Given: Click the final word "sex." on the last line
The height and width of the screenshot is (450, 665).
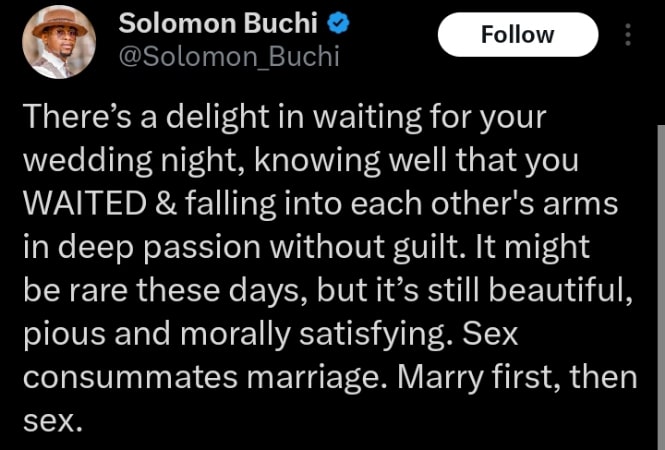Looking at the screenshot, I should [49, 423].
